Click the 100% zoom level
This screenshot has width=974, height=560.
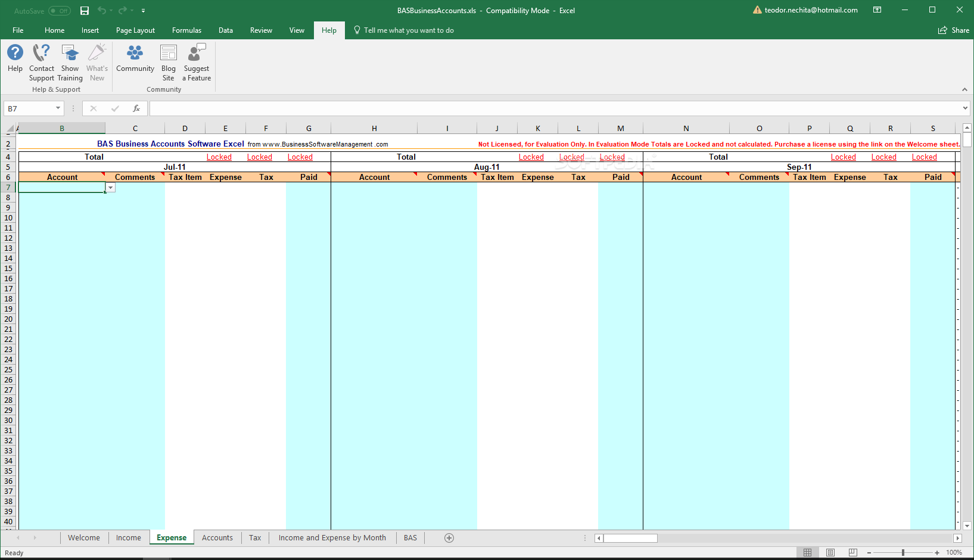point(954,553)
